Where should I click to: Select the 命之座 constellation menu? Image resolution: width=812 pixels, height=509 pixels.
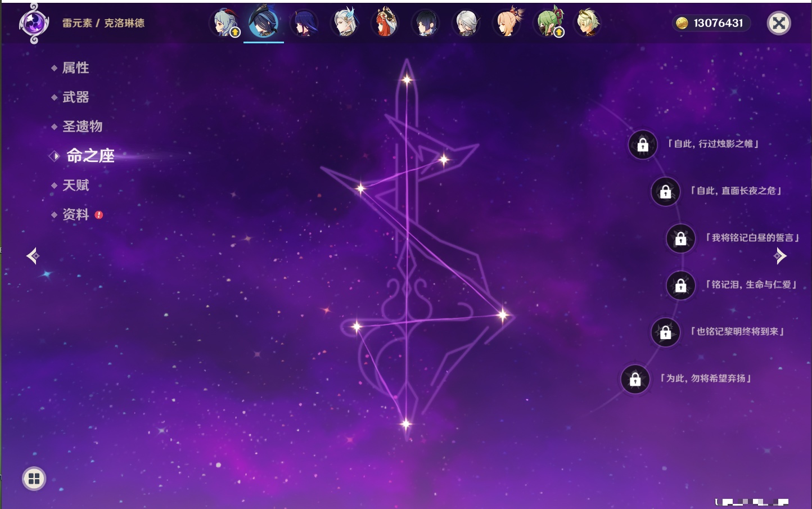click(90, 156)
